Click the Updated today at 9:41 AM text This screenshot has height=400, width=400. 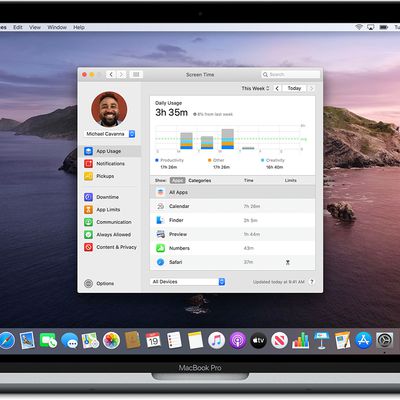(279, 282)
